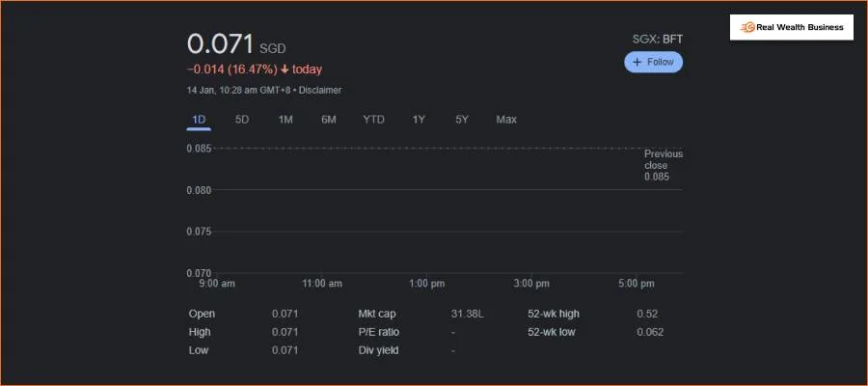Select the YTD range tab
Image resolution: width=868 pixels, height=386 pixels.
[x=373, y=120]
